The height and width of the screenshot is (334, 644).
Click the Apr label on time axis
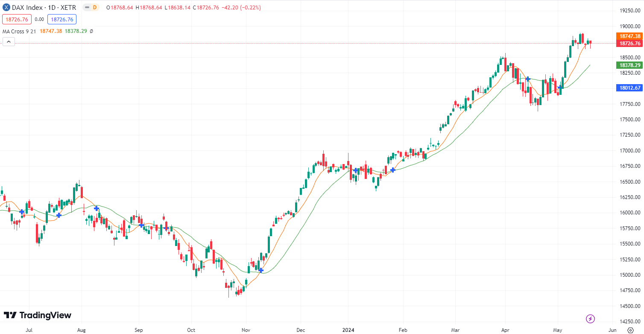[505, 330]
